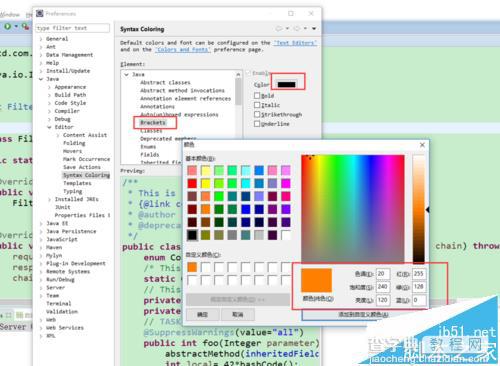Click the saturation field showing 240
The height and width of the screenshot is (366, 500).
(383, 287)
